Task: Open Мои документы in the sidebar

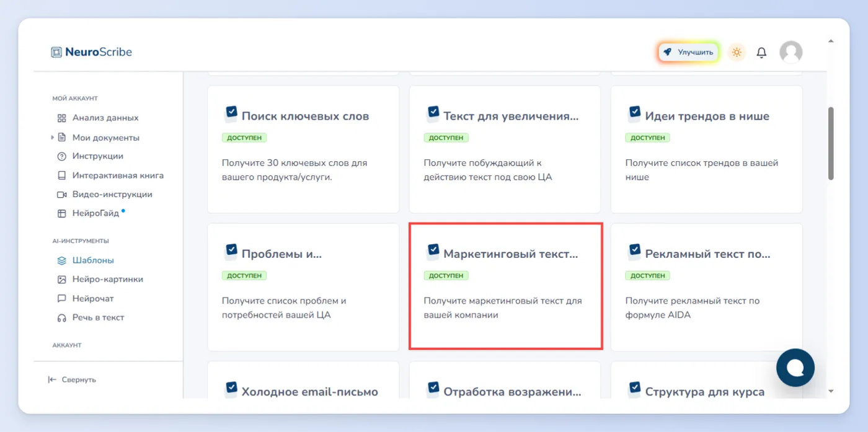Action: pos(105,138)
